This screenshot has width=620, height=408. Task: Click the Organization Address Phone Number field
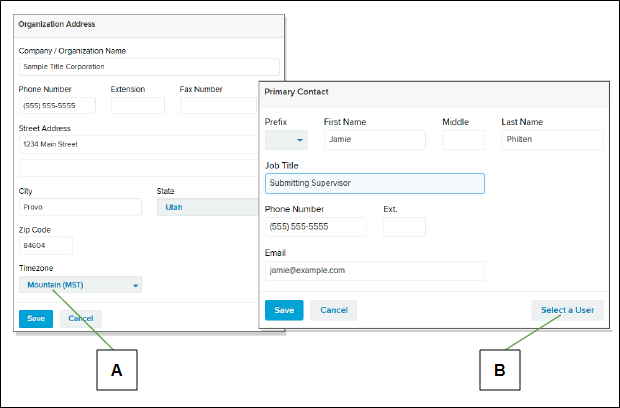coord(57,106)
